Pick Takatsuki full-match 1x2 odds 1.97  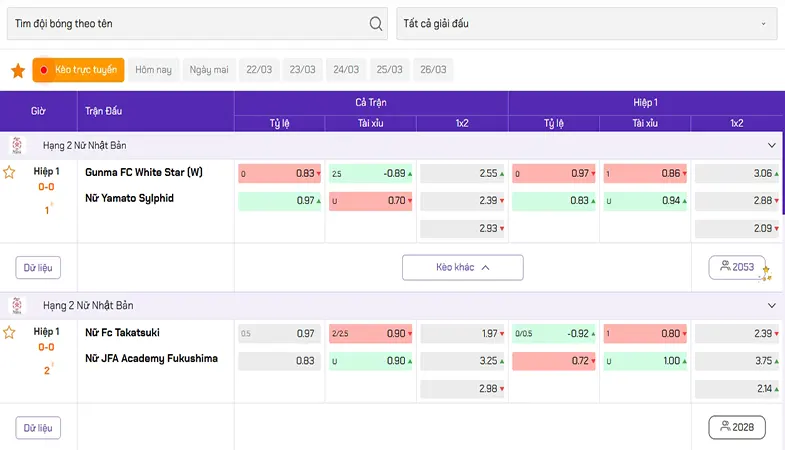click(x=462, y=334)
